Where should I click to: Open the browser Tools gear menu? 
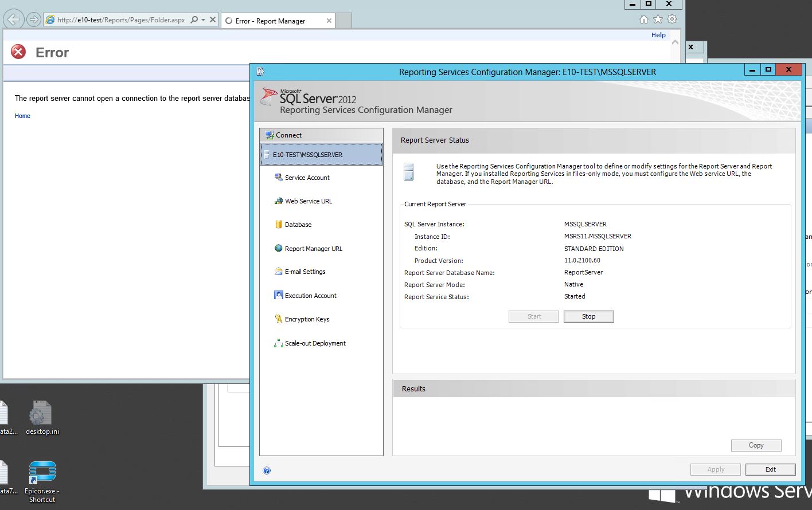[672, 19]
